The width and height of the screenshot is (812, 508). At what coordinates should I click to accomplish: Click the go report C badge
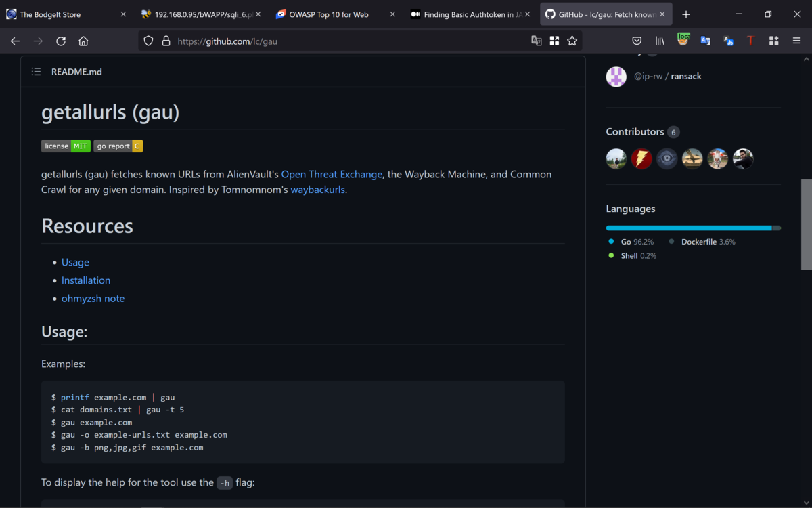click(x=118, y=146)
